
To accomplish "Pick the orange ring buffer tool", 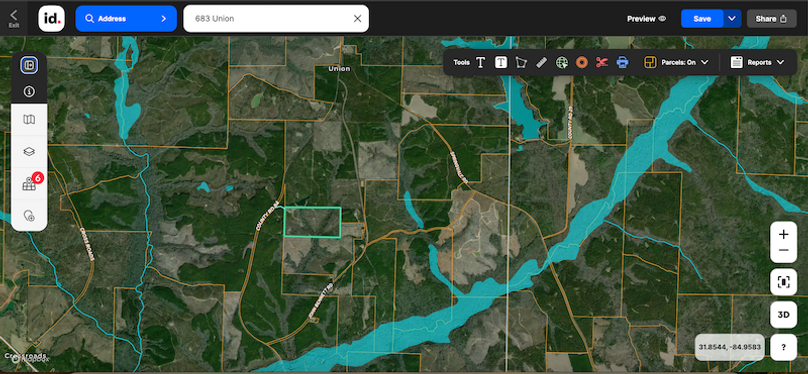I will click(582, 62).
